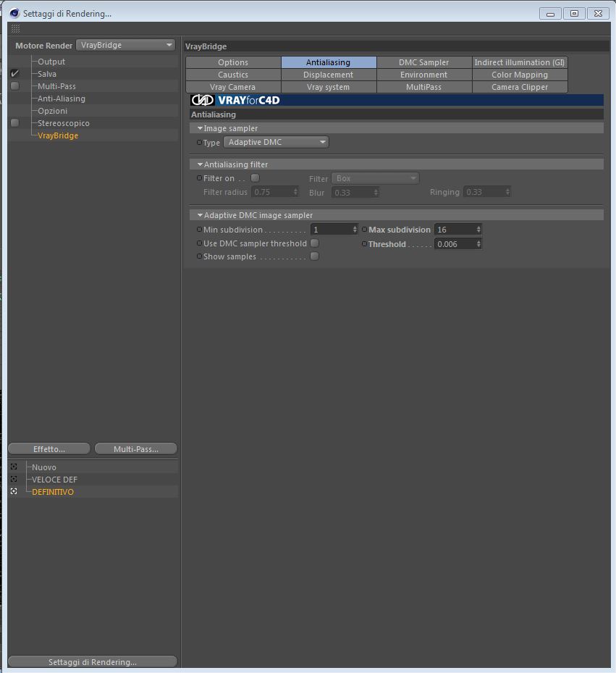Select the VELOCE DEF render preset

[54, 480]
